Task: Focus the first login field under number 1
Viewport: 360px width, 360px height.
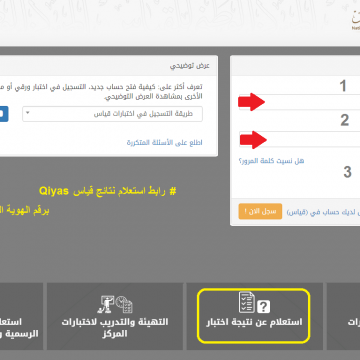Action: pyautogui.click(x=299, y=102)
